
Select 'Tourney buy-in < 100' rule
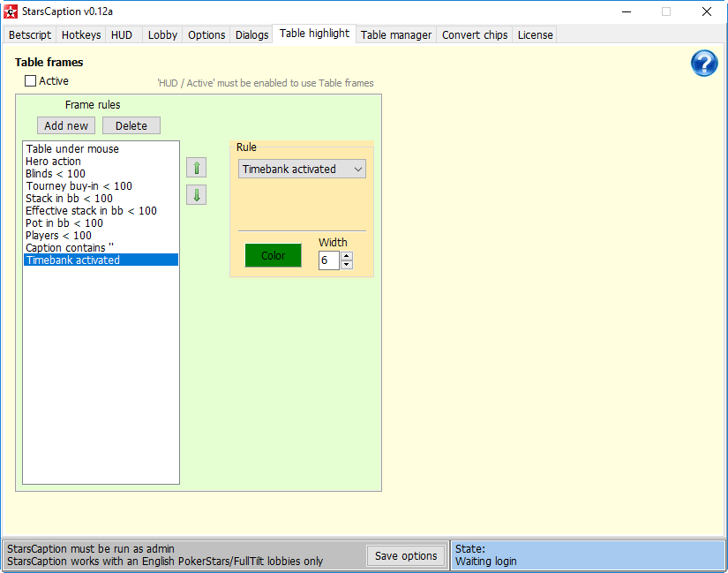tap(101, 186)
